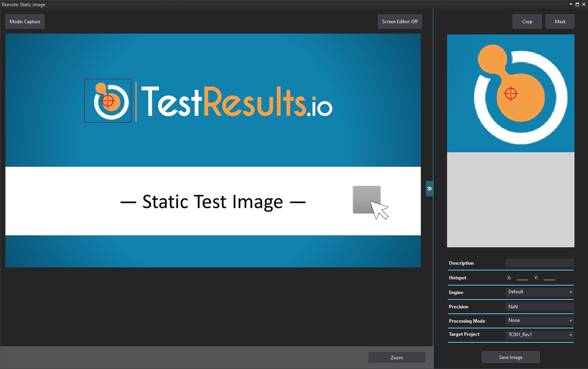588x369 pixels.
Task: Click the Remote: Static image title
Action: 24,5
